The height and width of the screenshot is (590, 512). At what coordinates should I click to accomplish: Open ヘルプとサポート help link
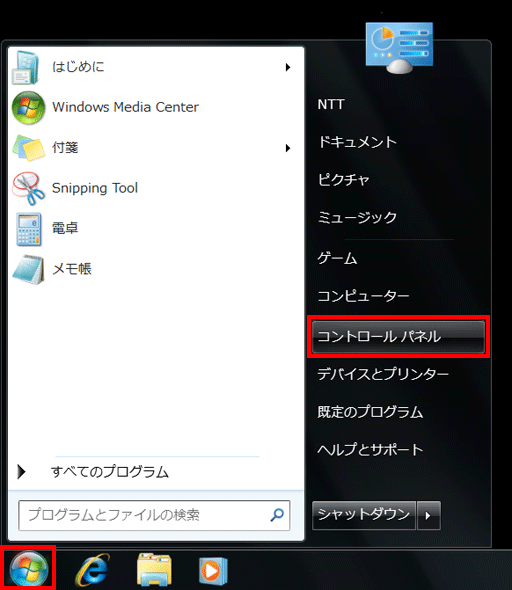[371, 450]
